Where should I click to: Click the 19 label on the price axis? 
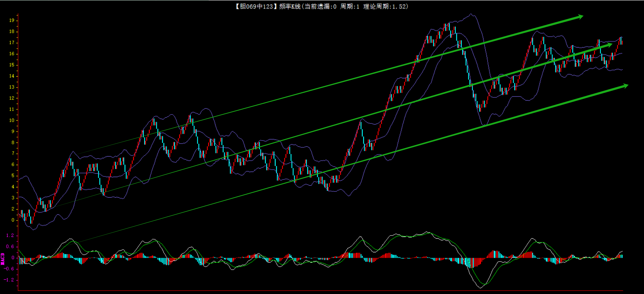[12, 21]
